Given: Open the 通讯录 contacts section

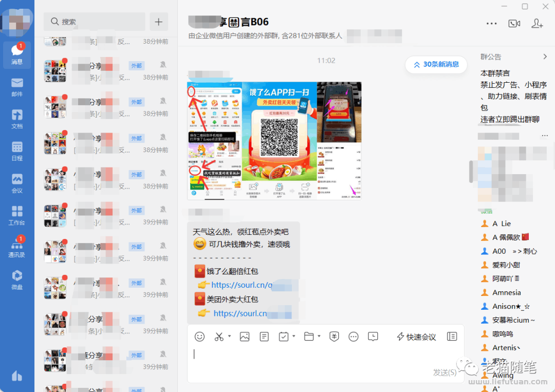Looking at the screenshot, I should tap(16, 247).
